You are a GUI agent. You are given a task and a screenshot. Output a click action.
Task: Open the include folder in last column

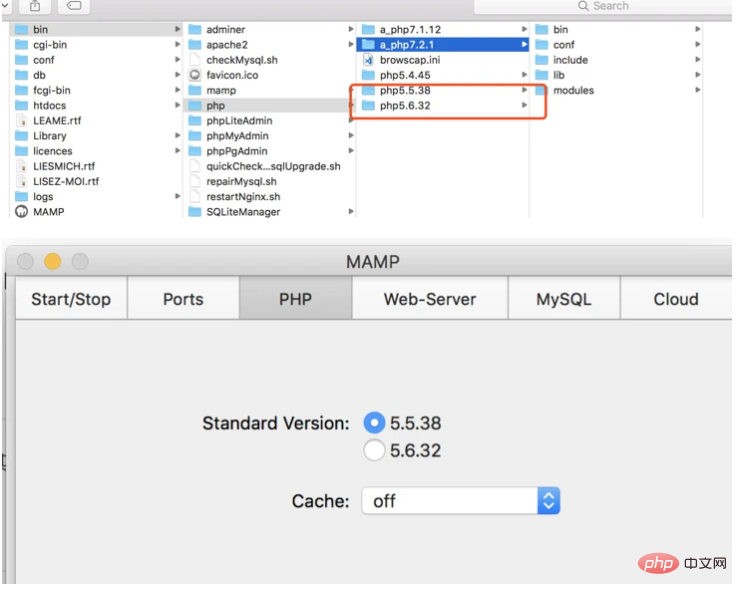[617, 60]
